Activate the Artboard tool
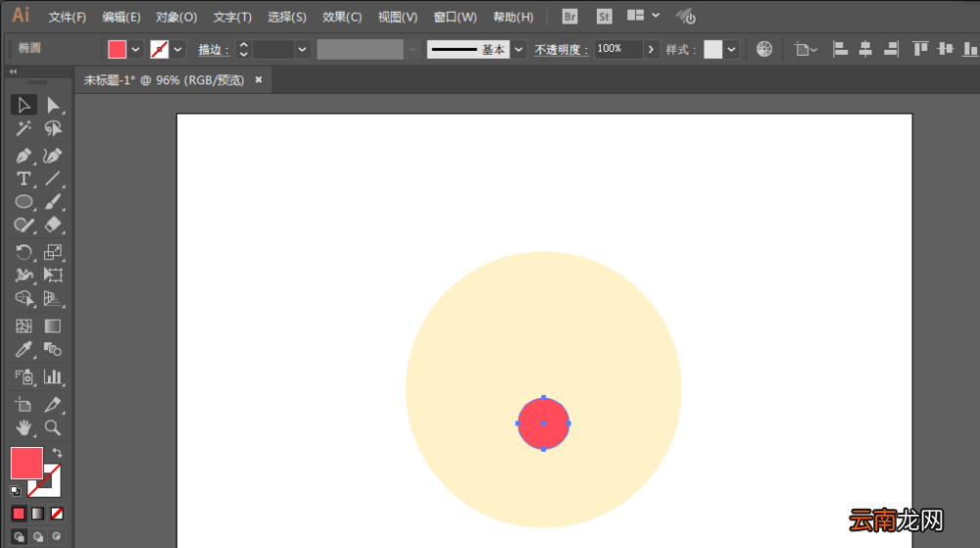The height and width of the screenshot is (548, 980). pos(24,405)
